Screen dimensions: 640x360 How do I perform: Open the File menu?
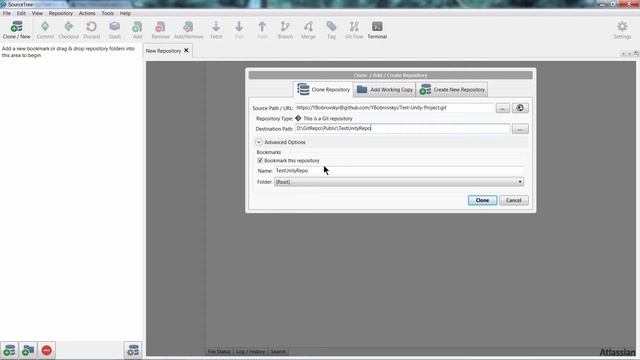[7, 13]
